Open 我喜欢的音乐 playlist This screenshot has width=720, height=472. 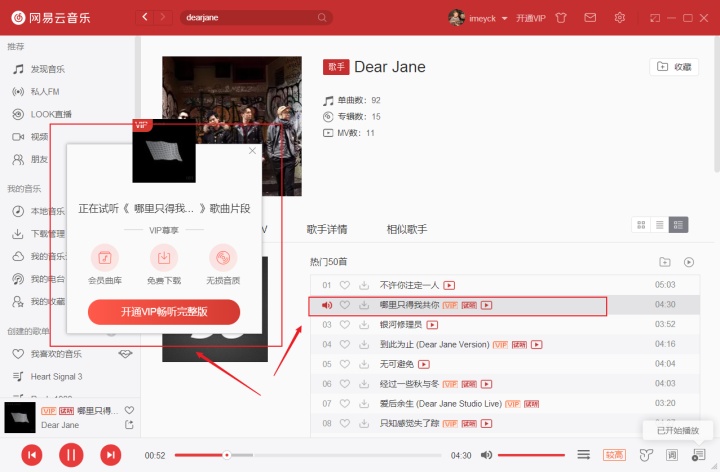click(47, 354)
